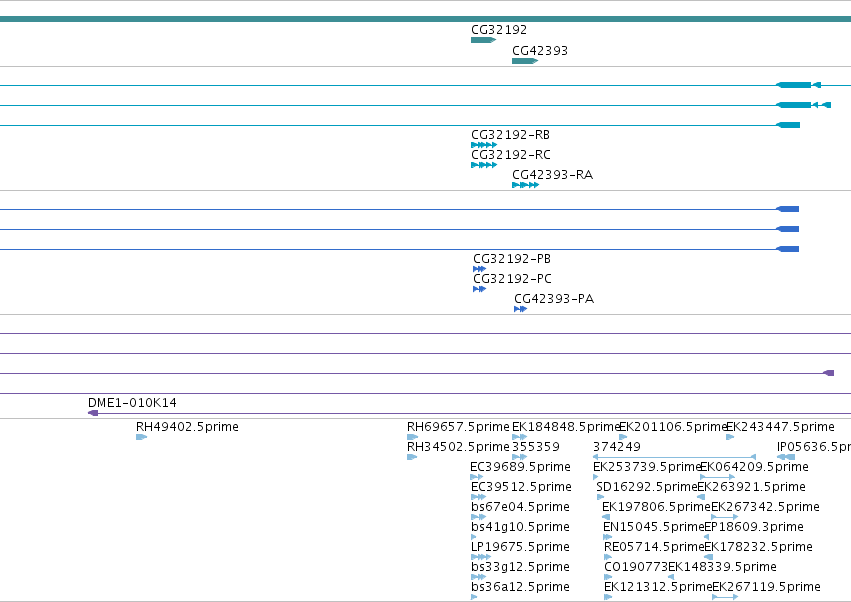The height and width of the screenshot is (602, 851).
Task: Select the CG32192-PC protein arrow glyph
Action: click(479, 289)
